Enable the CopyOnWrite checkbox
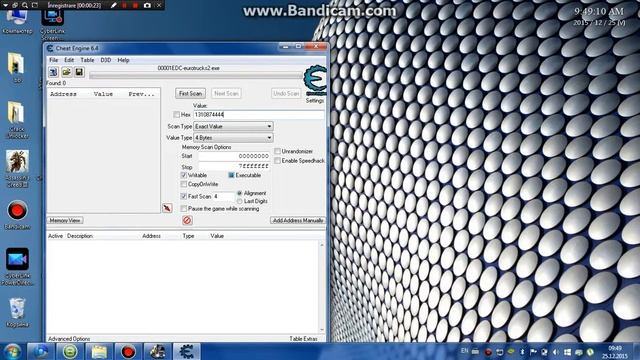This screenshot has height=360, width=640. coord(184,184)
